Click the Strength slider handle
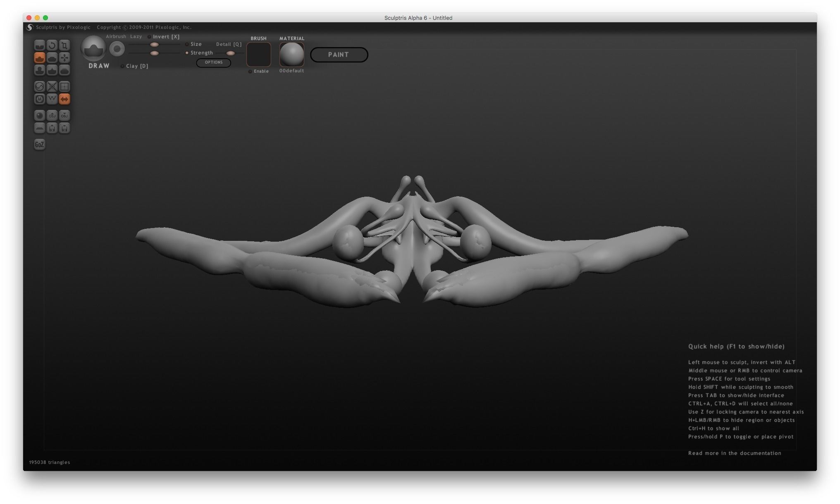This screenshot has height=504, width=840. (154, 53)
